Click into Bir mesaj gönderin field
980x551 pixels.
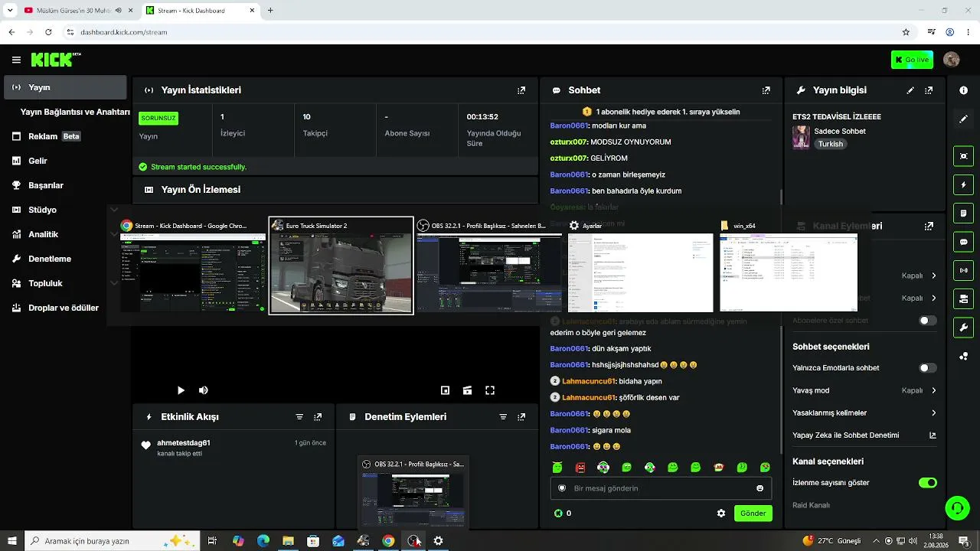pyautogui.click(x=661, y=488)
